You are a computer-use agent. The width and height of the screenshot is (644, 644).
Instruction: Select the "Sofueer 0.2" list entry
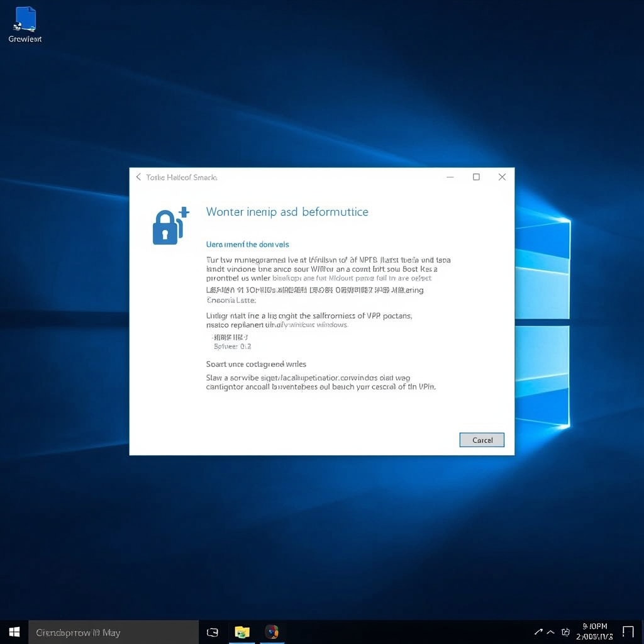click(x=232, y=346)
